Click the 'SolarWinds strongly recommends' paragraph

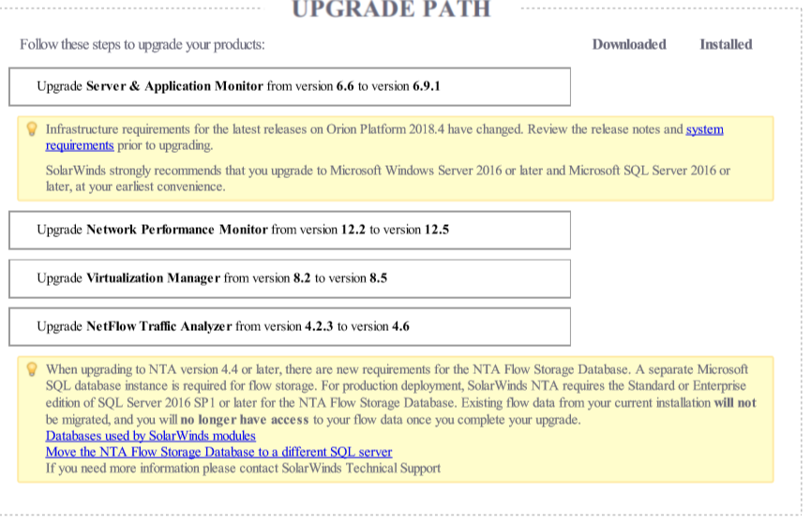coord(388,179)
